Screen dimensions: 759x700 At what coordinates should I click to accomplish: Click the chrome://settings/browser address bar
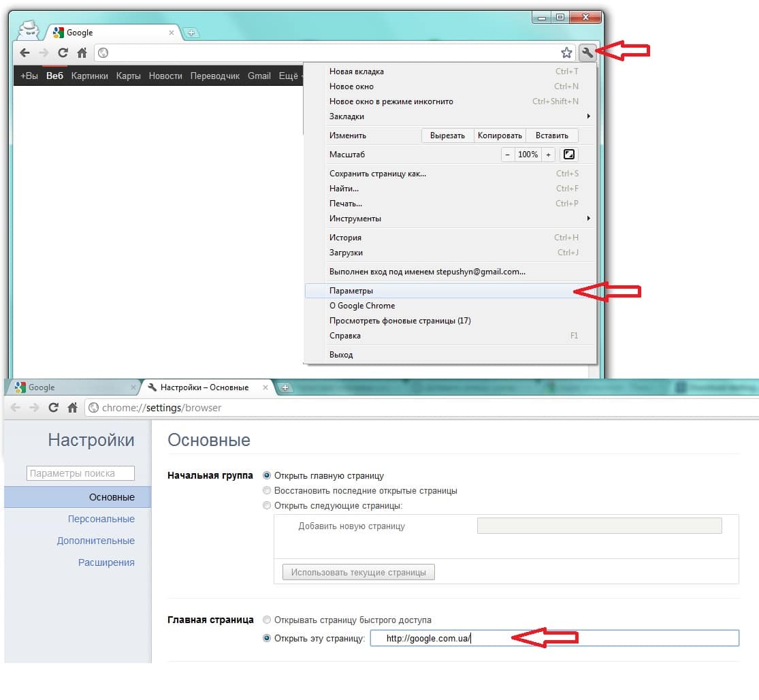(x=421, y=408)
